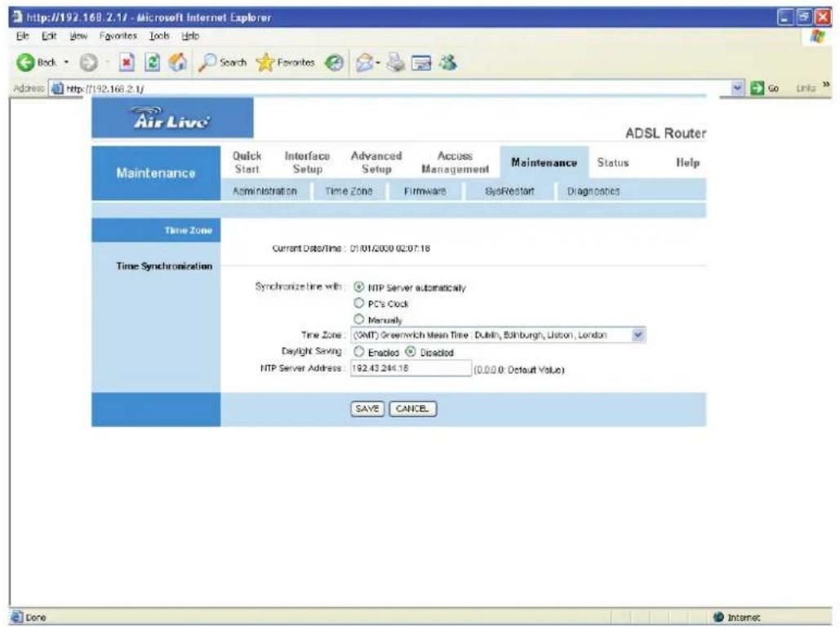
Task: Click the CANCEL button
Action: tap(412, 409)
